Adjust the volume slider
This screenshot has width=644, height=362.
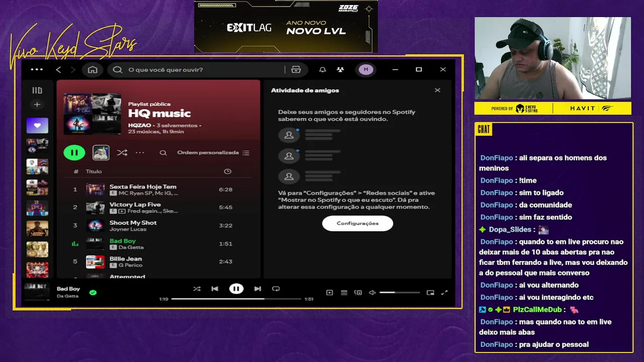pos(399,293)
